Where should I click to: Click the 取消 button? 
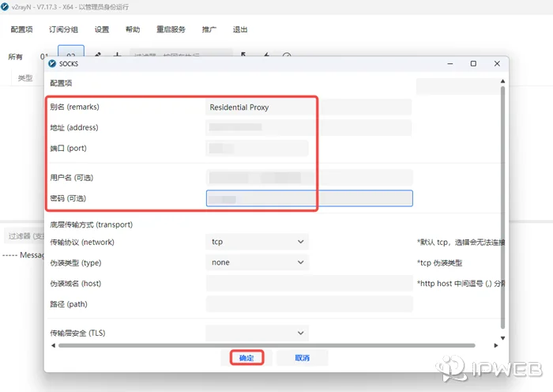pyautogui.click(x=303, y=358)
